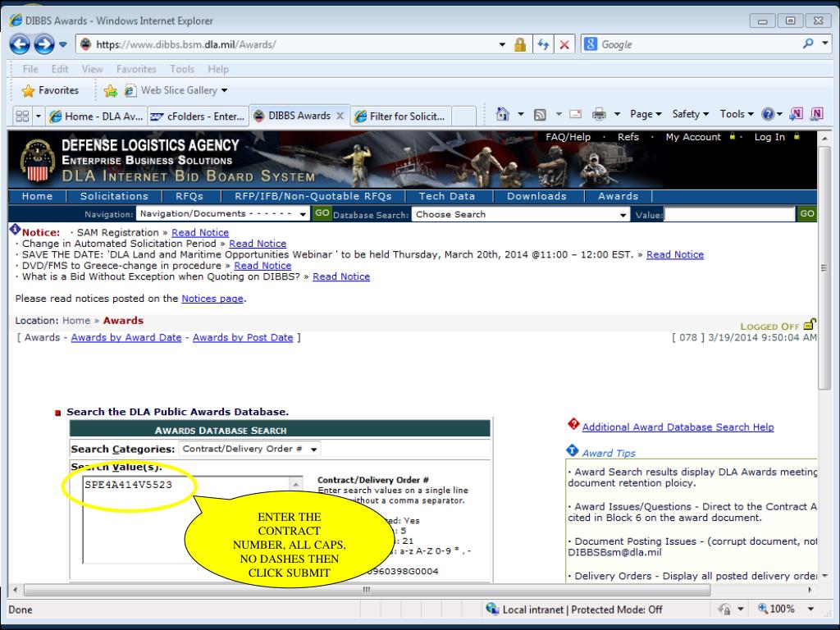Go forward with the browser Forward arrow
This screenshot has width=840, height=630.
tap(44, 44)
